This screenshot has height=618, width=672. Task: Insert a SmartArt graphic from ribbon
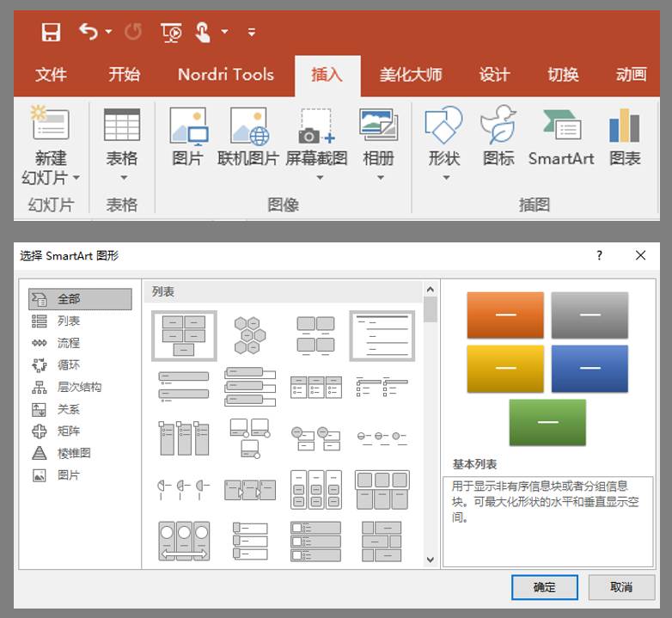(x=561, y=136)
